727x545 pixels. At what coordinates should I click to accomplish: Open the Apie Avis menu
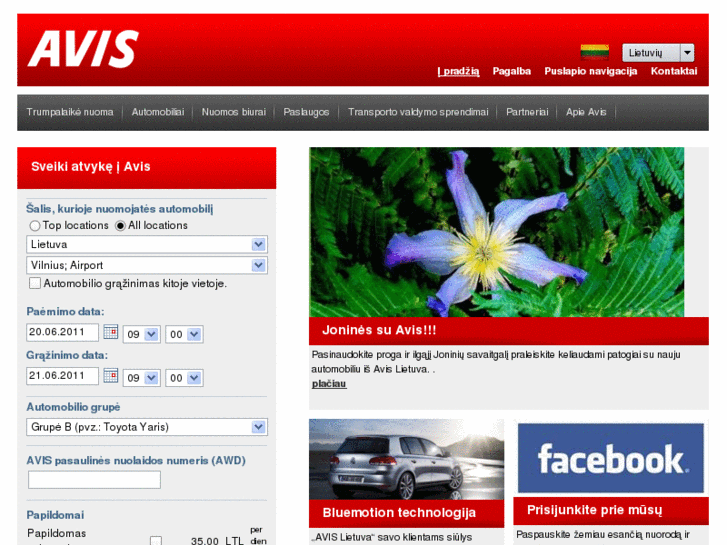coord(586,112)
